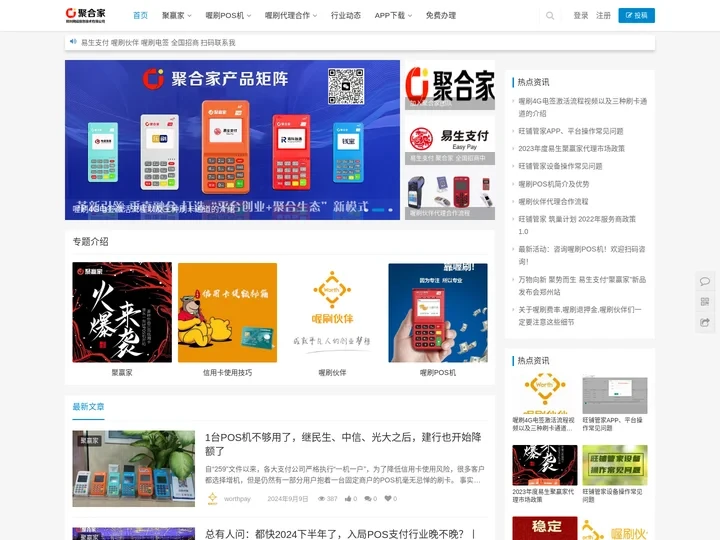Open hot news 万物向新 聚势而生

coord(582,286)
